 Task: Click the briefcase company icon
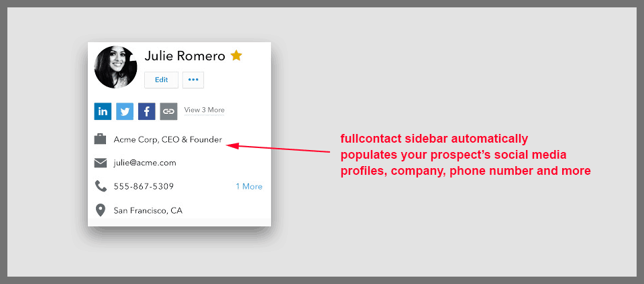(x=101, y=139)
